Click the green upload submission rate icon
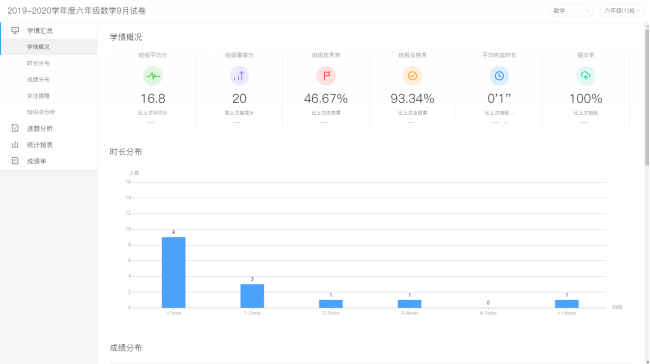 pos(585,76)
